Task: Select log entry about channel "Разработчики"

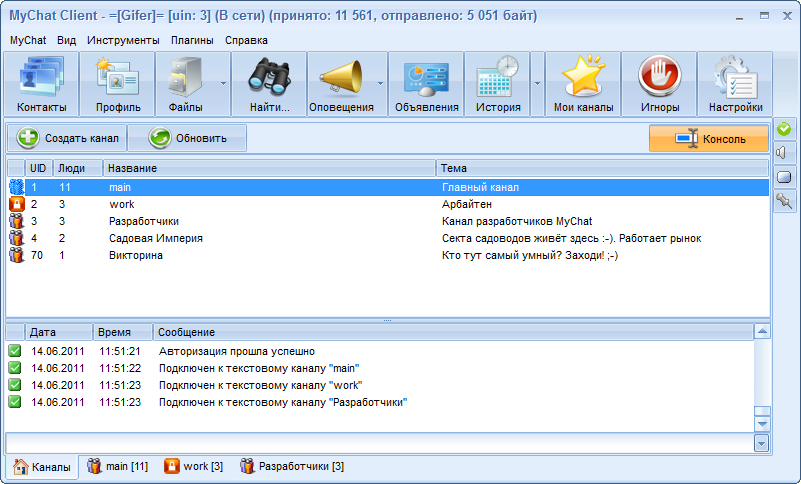Action: tap(380, 402)
